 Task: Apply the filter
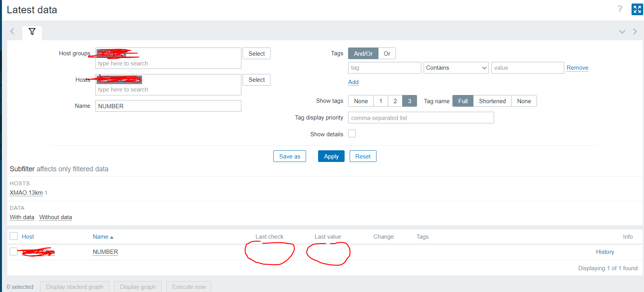[x=331, y=157]
